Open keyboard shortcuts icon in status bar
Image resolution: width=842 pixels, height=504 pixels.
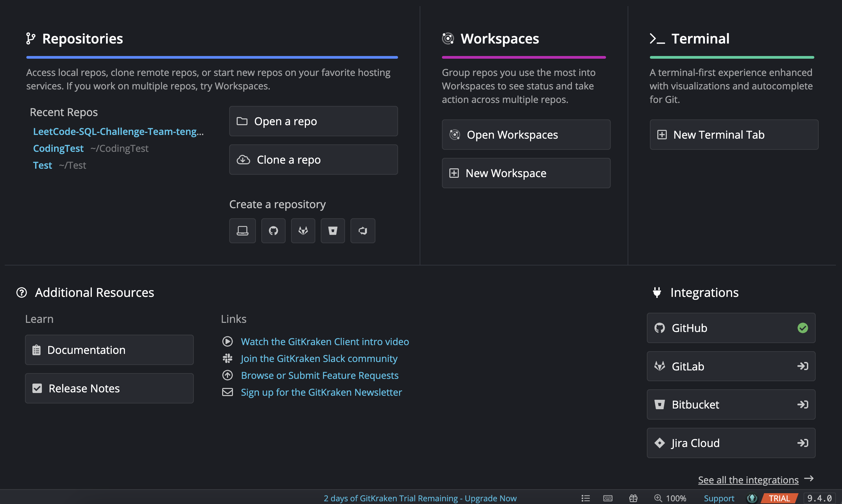tap(608, 498)
